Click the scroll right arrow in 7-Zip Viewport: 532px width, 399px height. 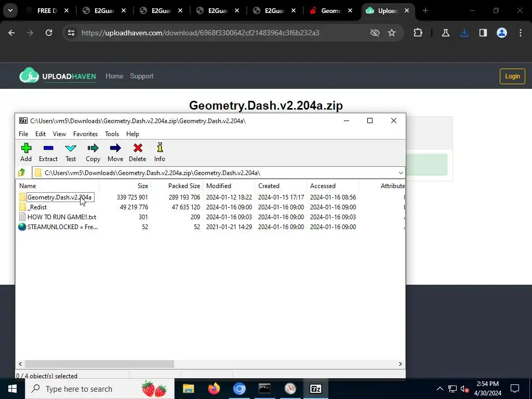tap(401, 364)
